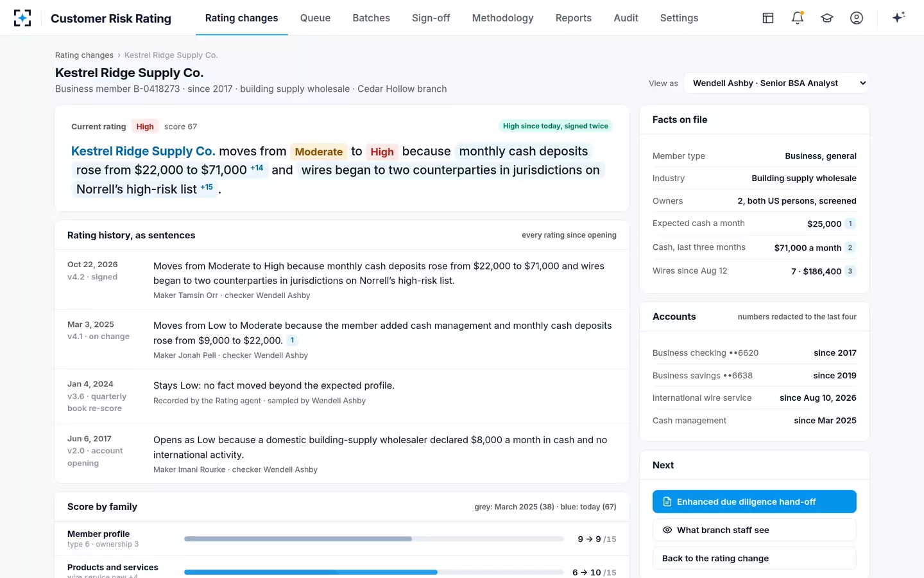Open the notifications bell

798,18
